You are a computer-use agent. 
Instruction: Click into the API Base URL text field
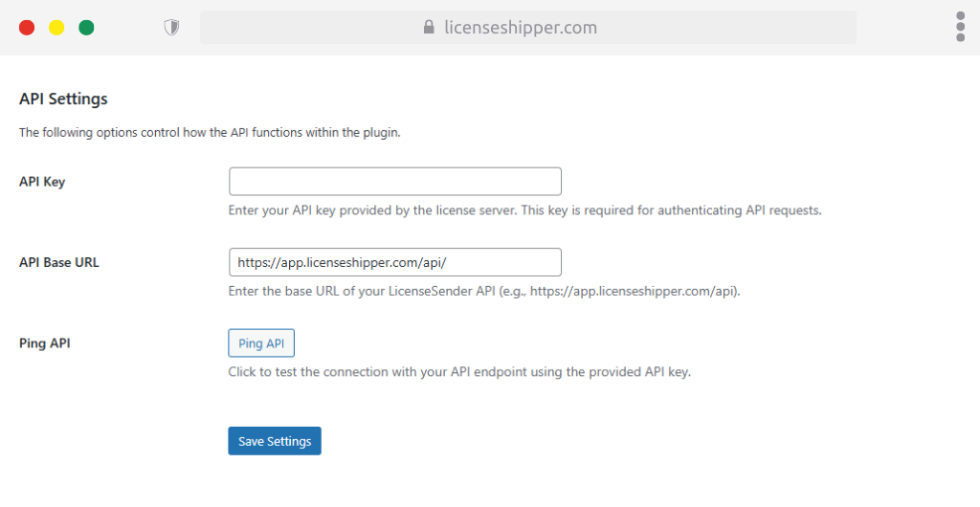tap(394, 262)
